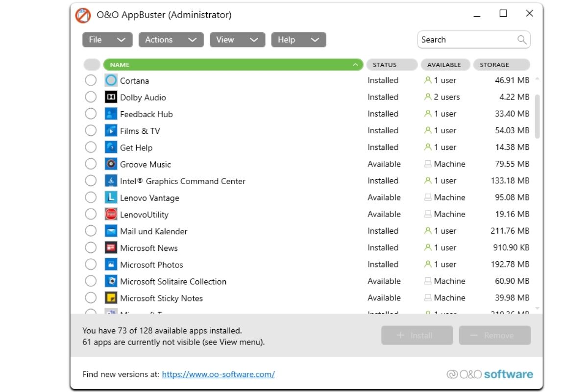Select the Intel Graphics Command Center checkbox

tap(91, 181)
